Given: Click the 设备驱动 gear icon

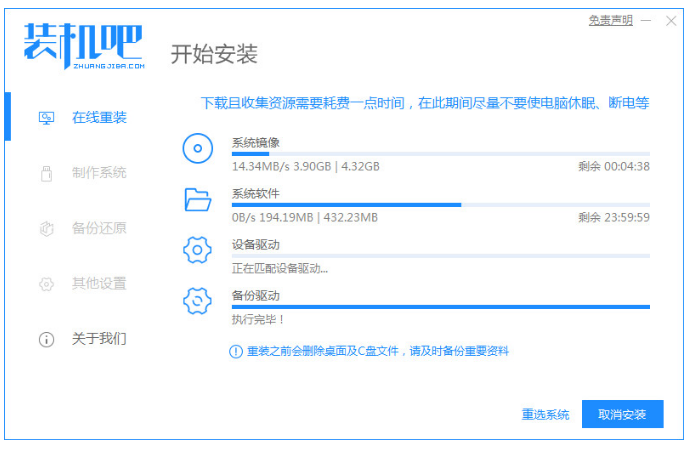Looking at the screenshot, I should click(x=198, y=250).
